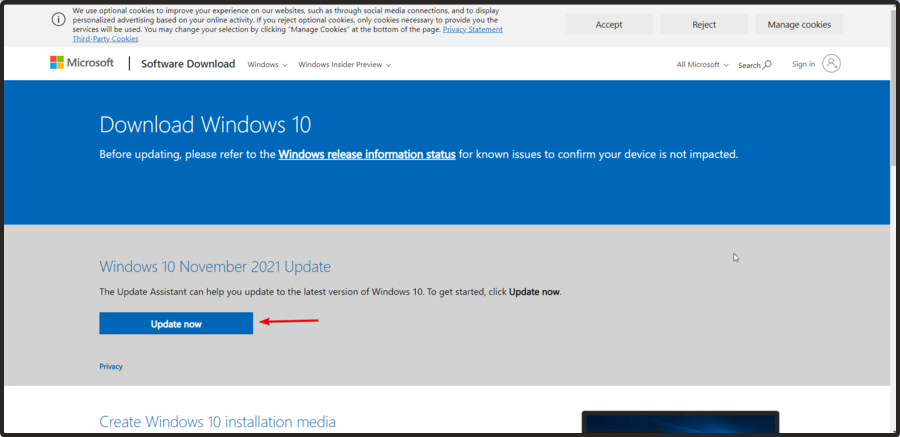The width and height of the screenshot is (900, 437).
Task: Click the Sign in account avatar icon
Action: pos(831,63)
